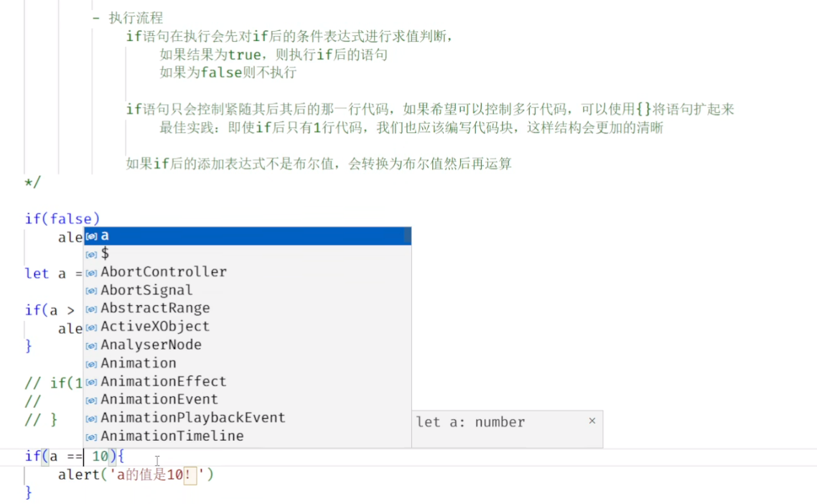This screenshot has height=504, width=817.
Task: Click the variable icon next to '$'
Action: coord(92,255)
